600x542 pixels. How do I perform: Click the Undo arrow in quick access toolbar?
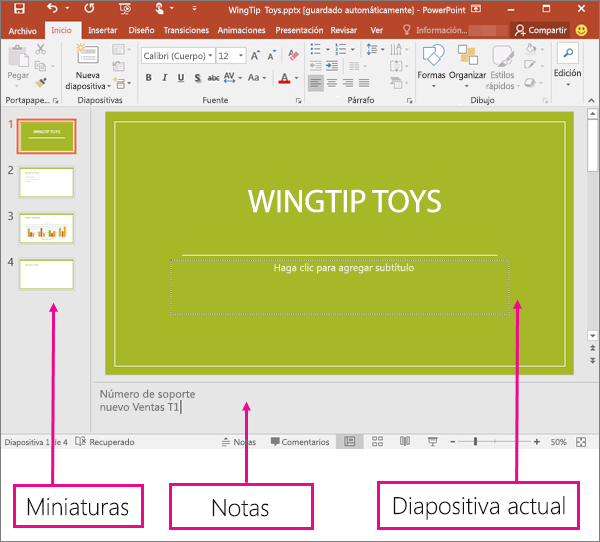pos(51,9)
